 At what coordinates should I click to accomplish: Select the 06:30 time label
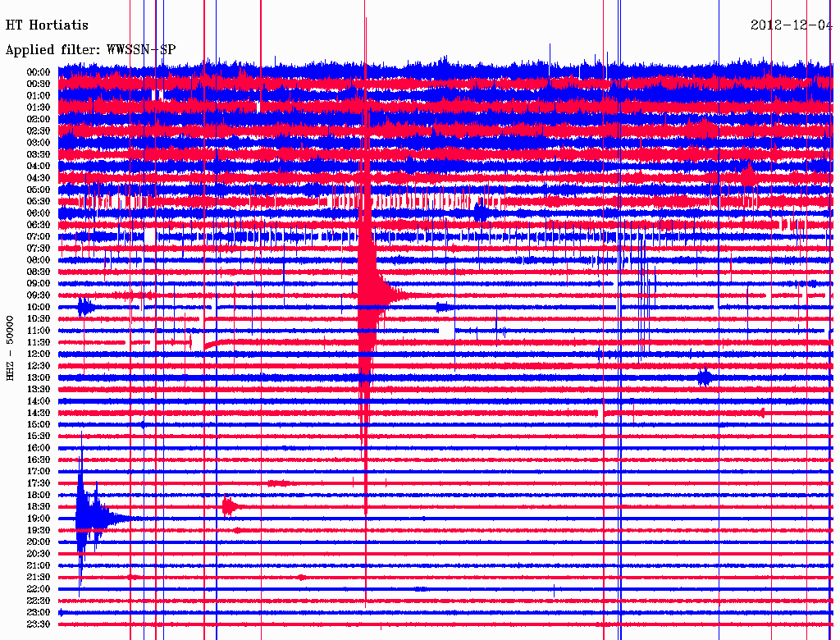(39, 225)
